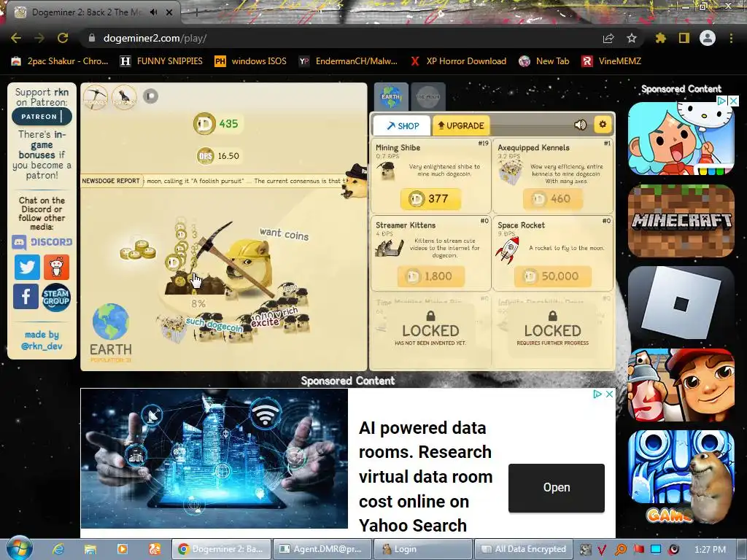Click the gray Patreon circle icon in game
This screenshot has width=747, height=560.
pos(150,96)
